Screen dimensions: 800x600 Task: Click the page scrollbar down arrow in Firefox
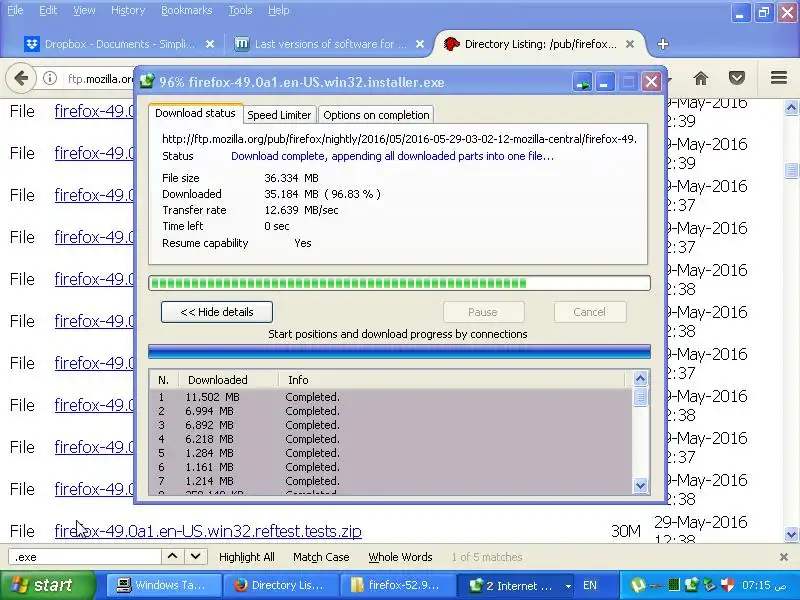791,534
